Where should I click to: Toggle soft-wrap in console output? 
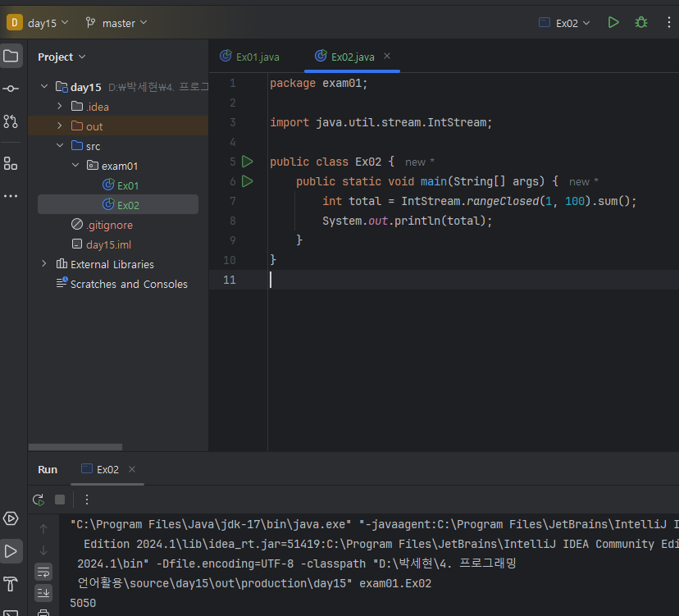click(43, 572)
